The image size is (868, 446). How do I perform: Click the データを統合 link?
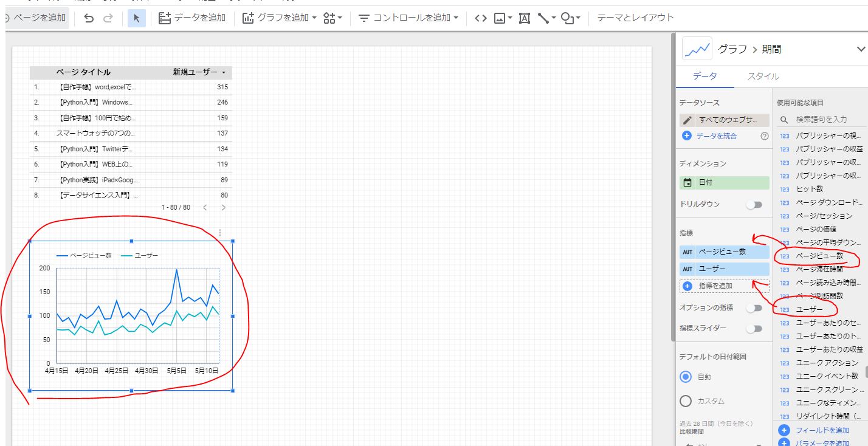tap(717, 136)
